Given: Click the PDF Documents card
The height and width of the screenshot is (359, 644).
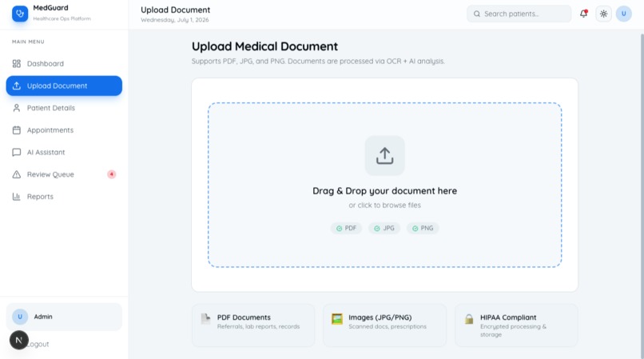Looking at the screenshot, I should pyautogui.click(x=253, y=325).
